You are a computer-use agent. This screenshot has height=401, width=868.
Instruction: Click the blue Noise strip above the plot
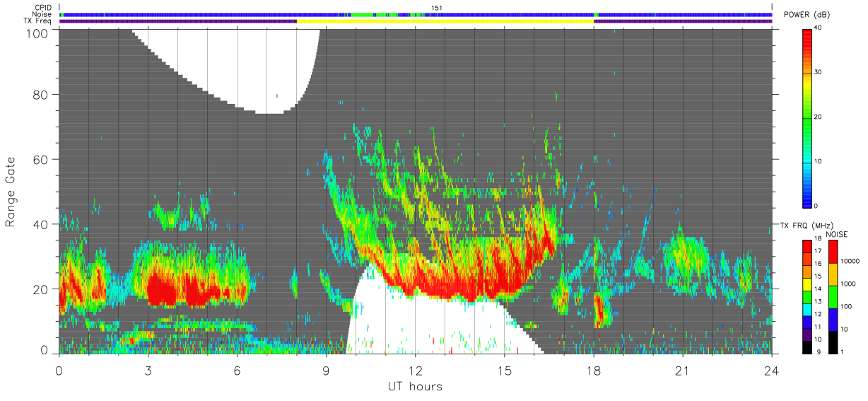coord(416,15)
